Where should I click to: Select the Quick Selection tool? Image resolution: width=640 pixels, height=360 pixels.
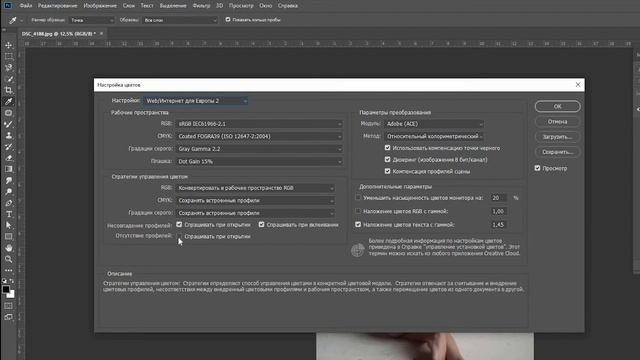9,79
